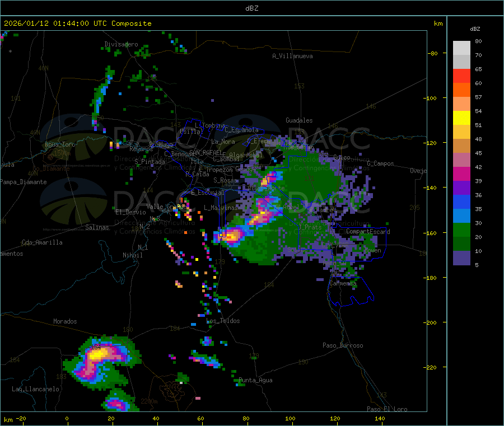Click the A_Villanueva map label
This screenshot has width=504, height=426.
pos(292,56)
